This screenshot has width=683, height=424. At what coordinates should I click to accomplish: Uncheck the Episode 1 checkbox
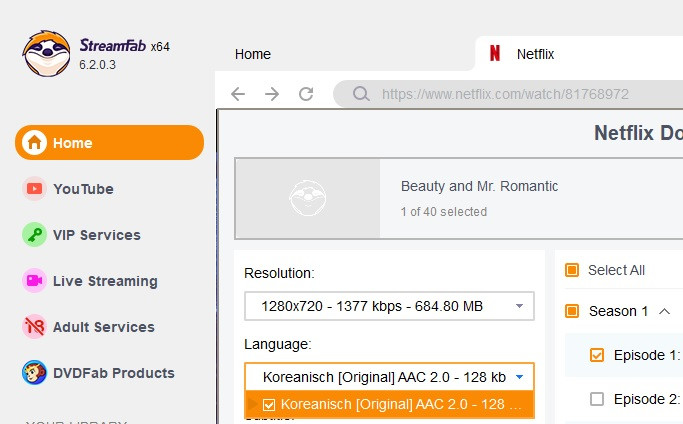tap(597, 355)
